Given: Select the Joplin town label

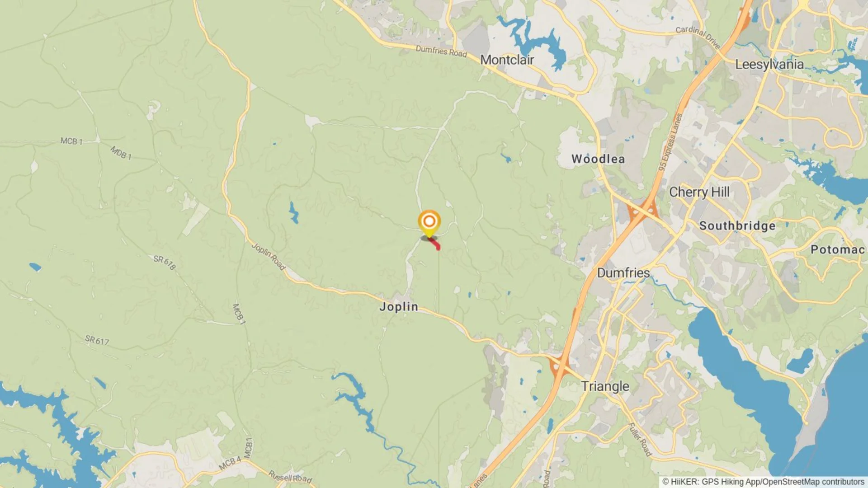Looking at the screenshot, I should (x=399, y=307).
